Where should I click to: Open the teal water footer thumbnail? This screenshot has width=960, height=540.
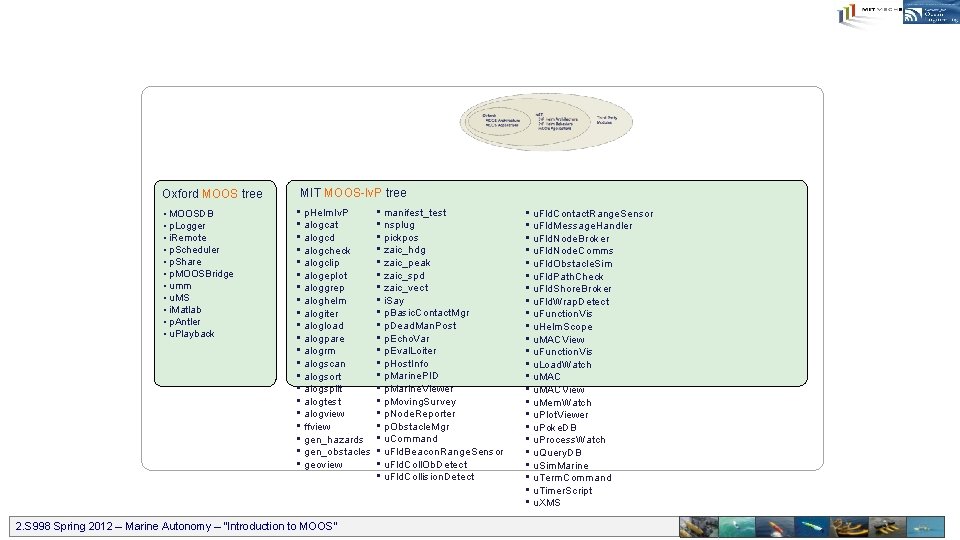(737, 527)
